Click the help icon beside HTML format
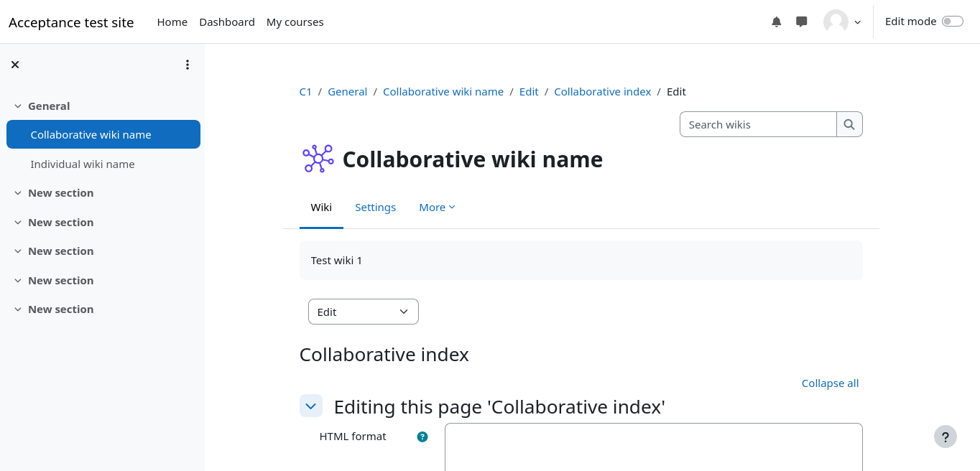Screen dimensions: 980x471 coord(422,437)
